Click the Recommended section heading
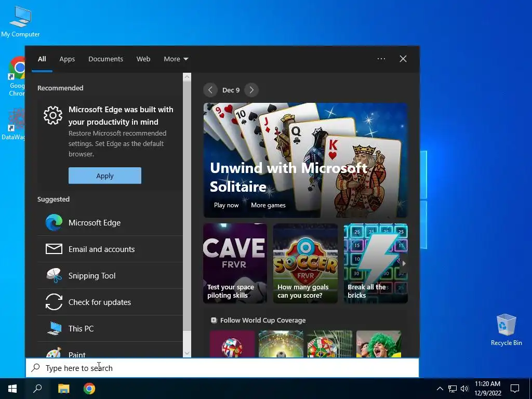532x399 pixels. tap(60, 88)
